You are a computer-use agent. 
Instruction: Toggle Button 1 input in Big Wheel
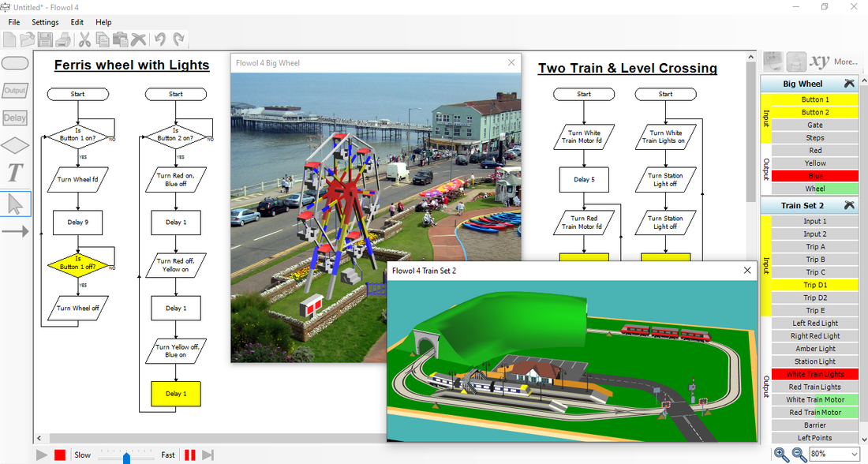point(815,99)
